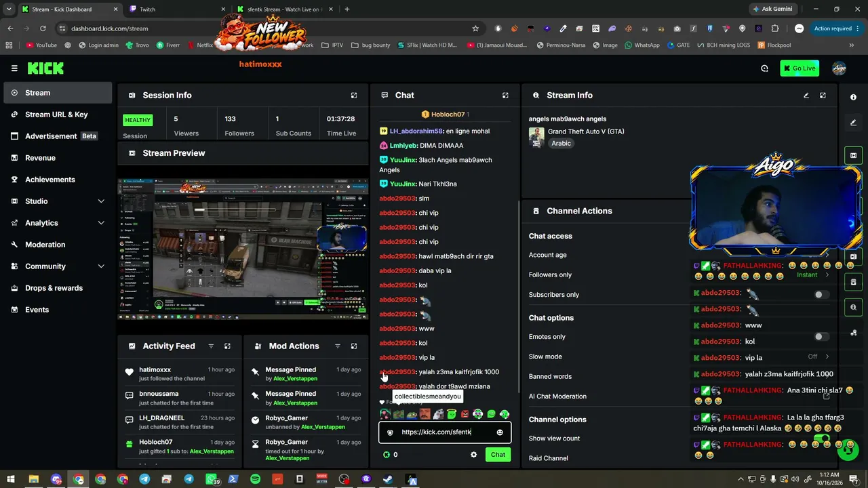Open the Achievements page

coord(56,180)
